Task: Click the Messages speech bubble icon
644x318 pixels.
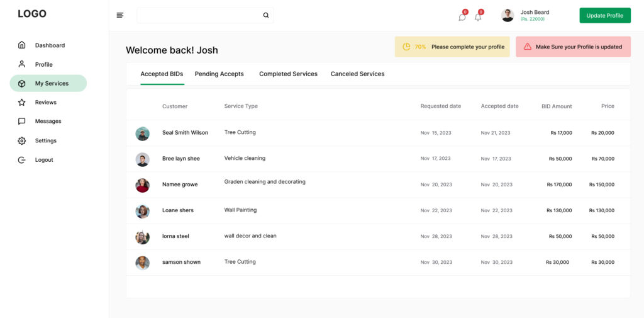Action: click(x=22, y=122)
